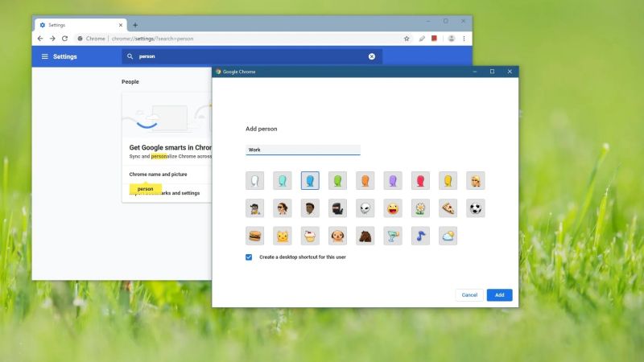644x362 pixels.
Task: Pick the blonde woman avatar
Action: (x=476, y=180)
